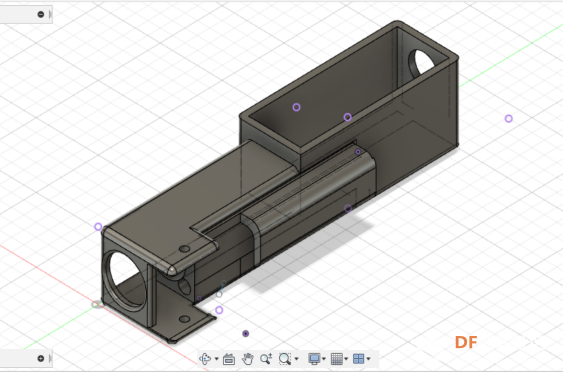Image resolution: width=563 pixels, height=372 pixels.
Task: Open Display Settings monitor icon
Action: click(314, 358)
